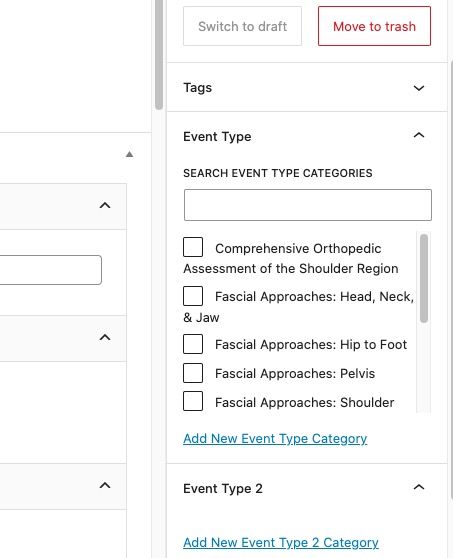Open Add New Event Type 2 Category link
Image resolution: width=453 pixels, height=558 pixels.
pos(281,543)
